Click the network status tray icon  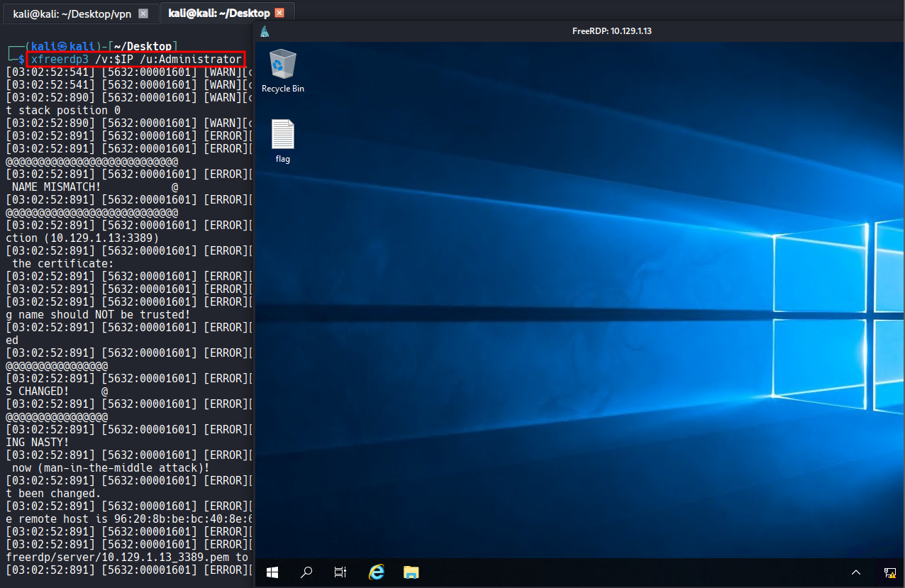pos(890,572)
